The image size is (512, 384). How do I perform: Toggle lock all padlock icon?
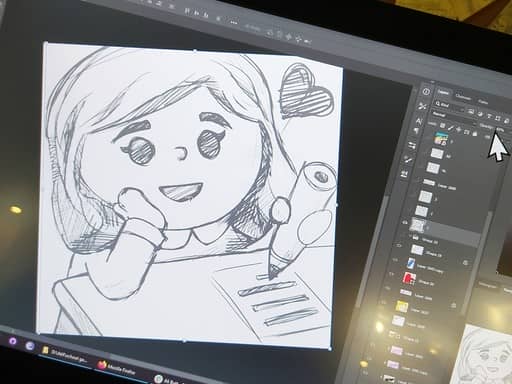[x=475, y=133]
